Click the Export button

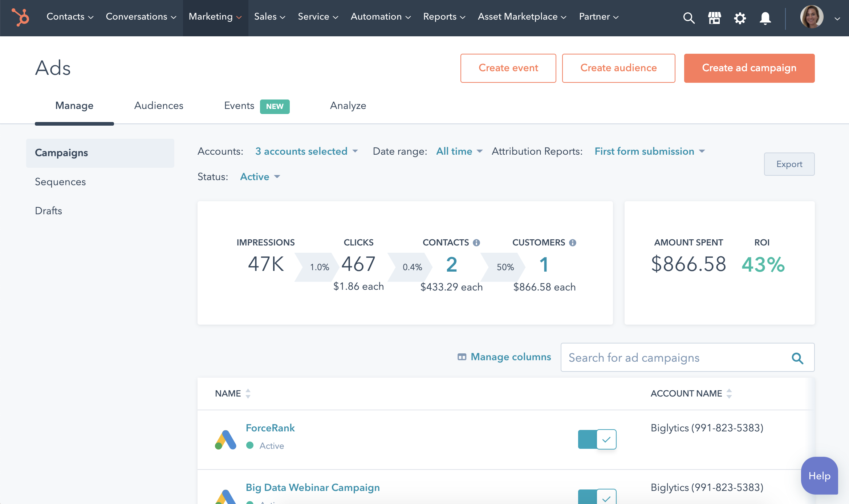click(x=789, y=164)
